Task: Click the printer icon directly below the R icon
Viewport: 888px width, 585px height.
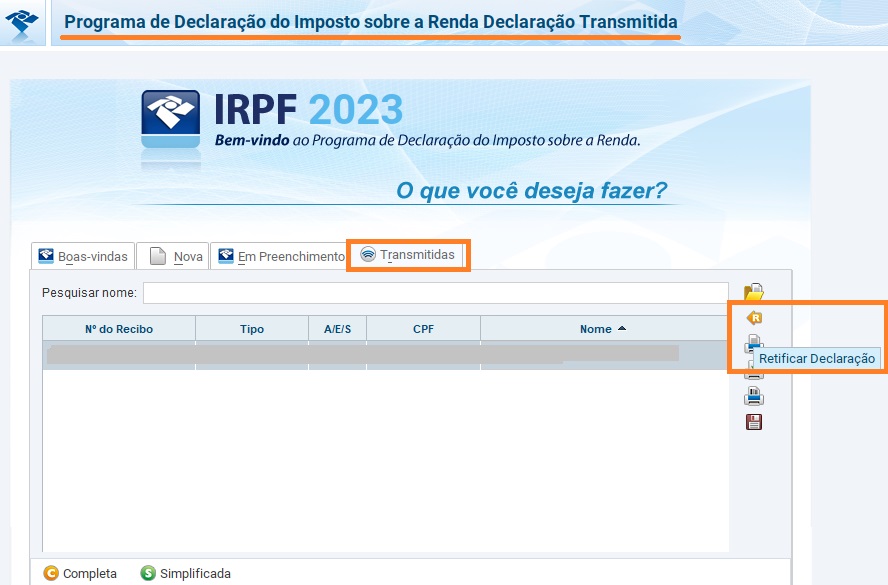Action: 754,343
